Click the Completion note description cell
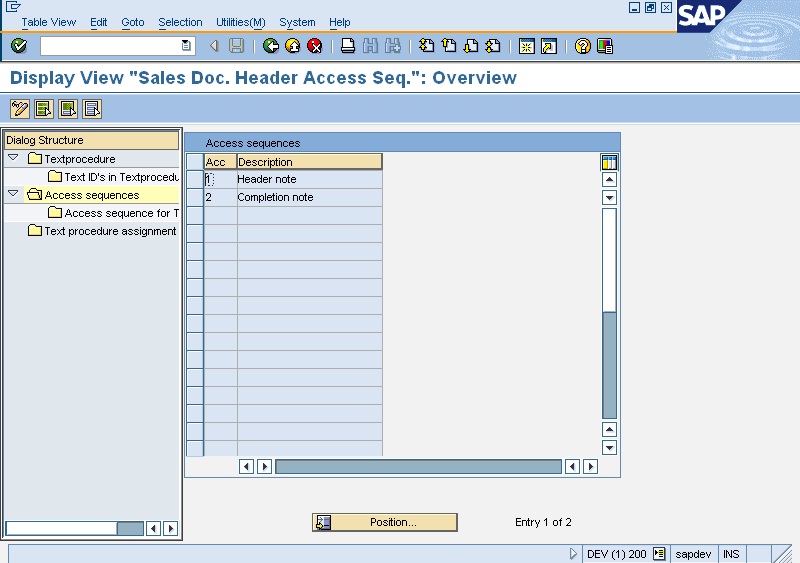The image size is (800, 563). [x=309, y=197]
